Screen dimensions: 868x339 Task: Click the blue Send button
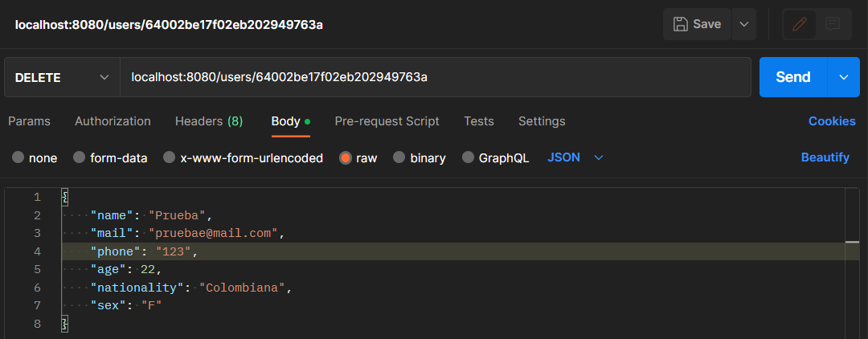click(x=793, y=77)
